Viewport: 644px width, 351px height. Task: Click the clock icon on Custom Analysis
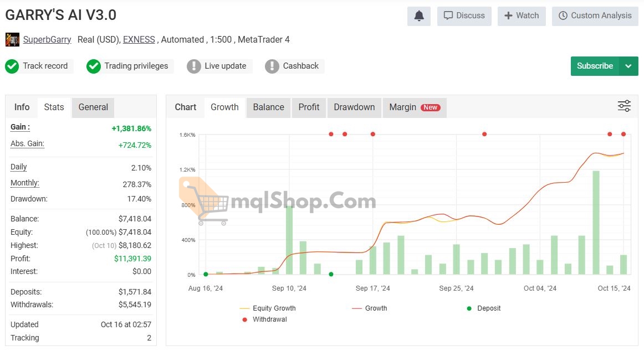point(564,16)
